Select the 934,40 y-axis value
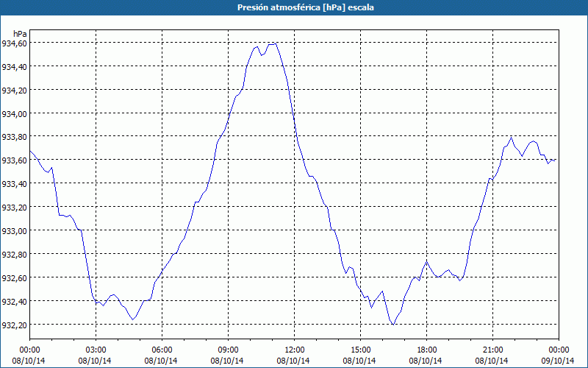The image size is (588, 368). pos(14,67)
